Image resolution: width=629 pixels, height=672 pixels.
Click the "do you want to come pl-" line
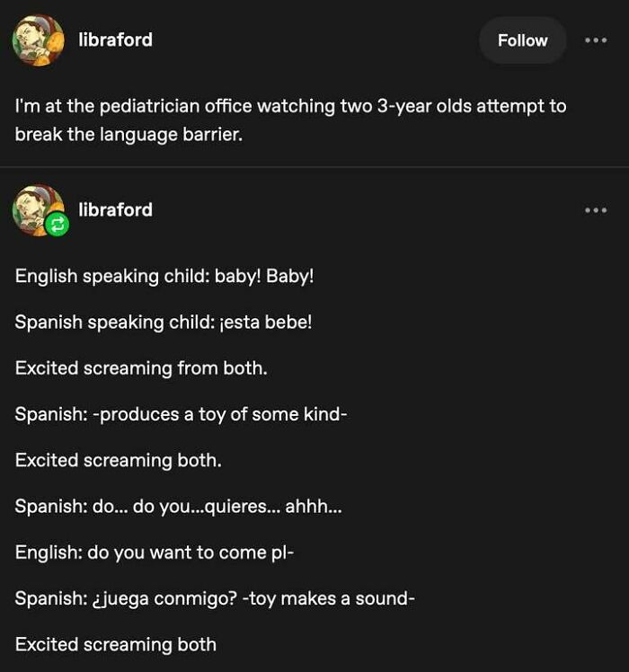pyautogui.click(x=190, y=553)
